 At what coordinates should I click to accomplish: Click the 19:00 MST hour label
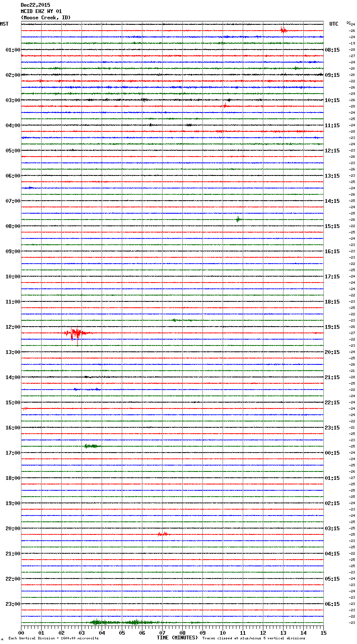13,503
